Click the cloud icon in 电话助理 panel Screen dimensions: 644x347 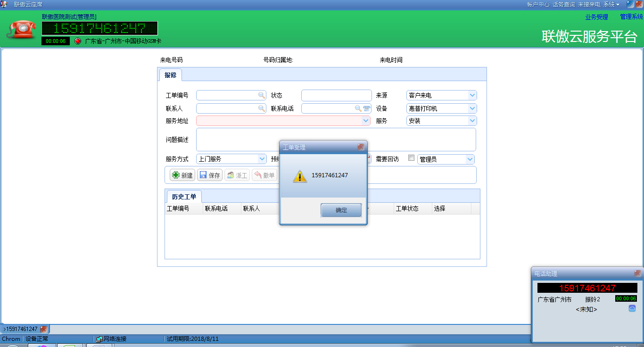pyautogui.click(x=632, y=308)
